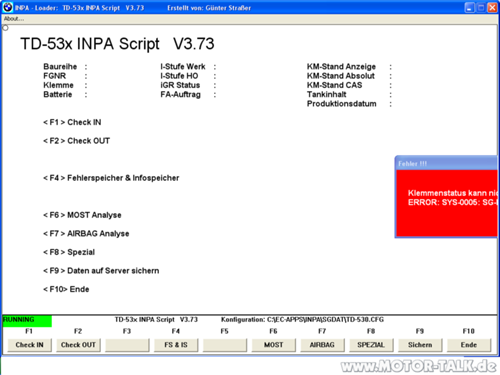Select the < F2 > Check OUT entry
Screen dimensions: 500x375
pos(76,141)
